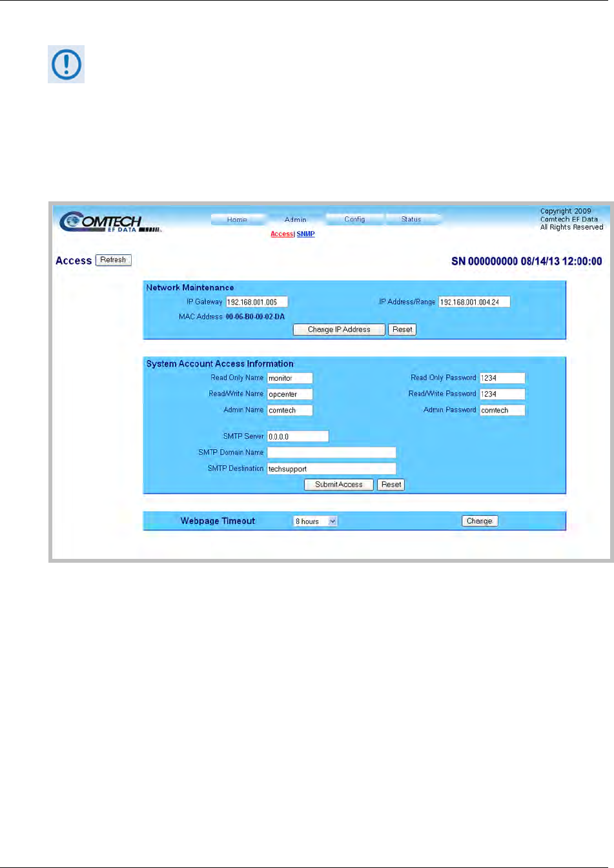Click the Change IP Address button
614x868 pixels.
[x=339, y=330]
